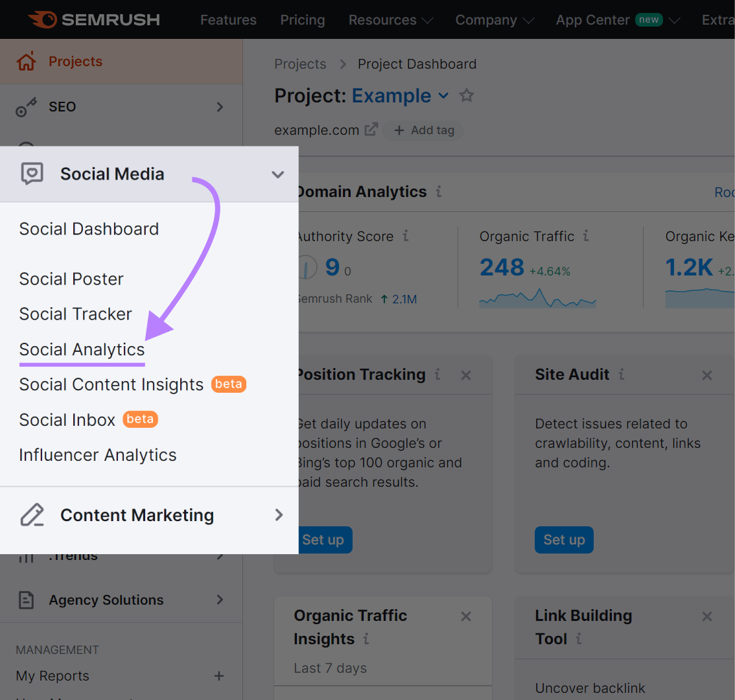Expand the Agency Solutions section
The width and height of the screenshot is (735, 700).
pos(220,599)
